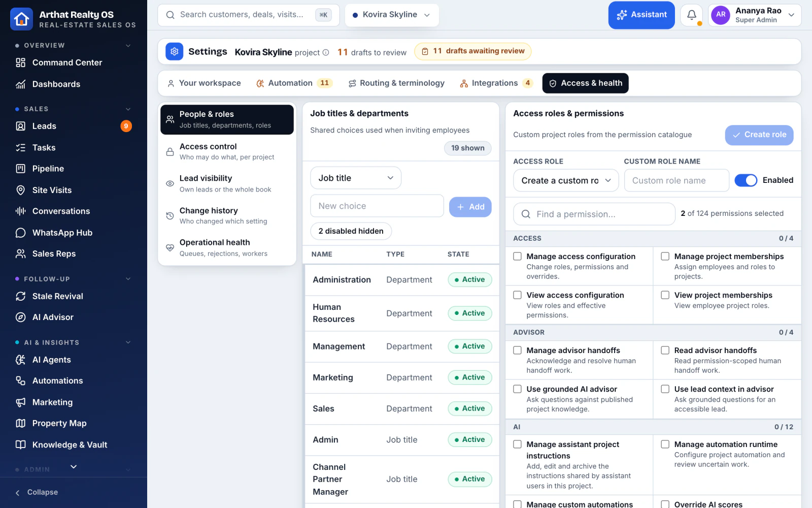The height and width of the screenshot is (508, 812).
Task: Open Leads contact icon
Action: point(20,126)
